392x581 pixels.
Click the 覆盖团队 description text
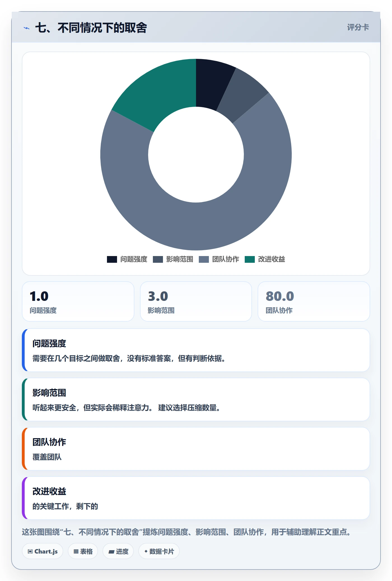point(47,457)
